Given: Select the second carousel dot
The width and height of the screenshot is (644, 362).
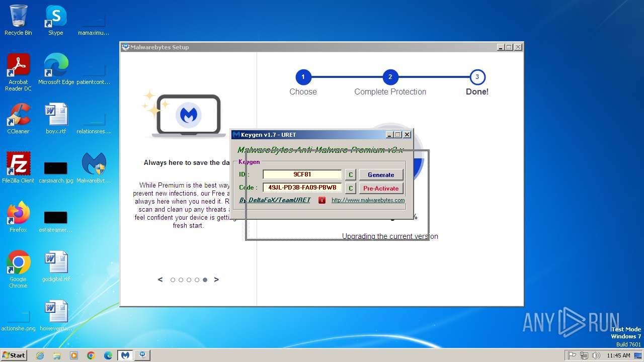Looking at the screenshot, I should [181, 280].
